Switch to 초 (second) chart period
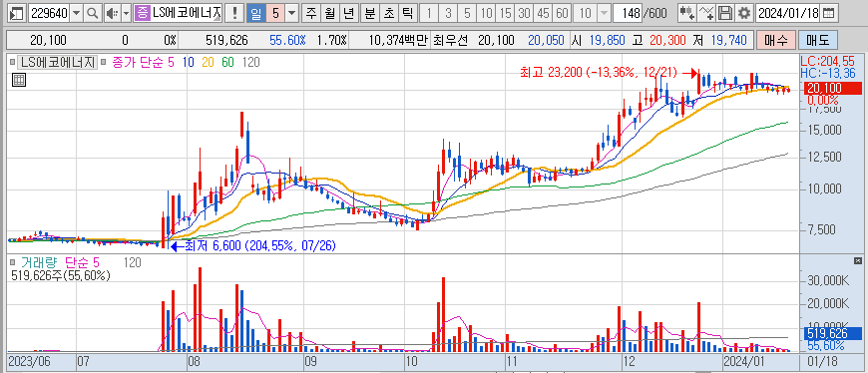 (389, 13)
